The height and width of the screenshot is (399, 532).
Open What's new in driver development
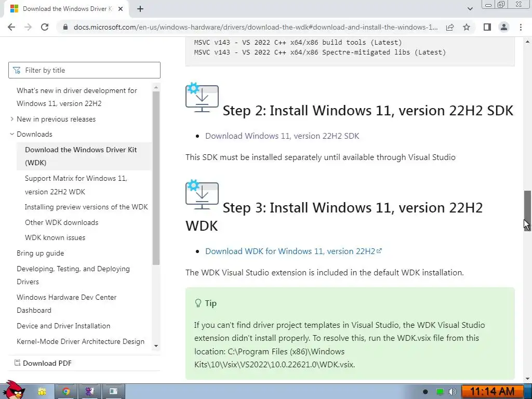tap(77, 97)
